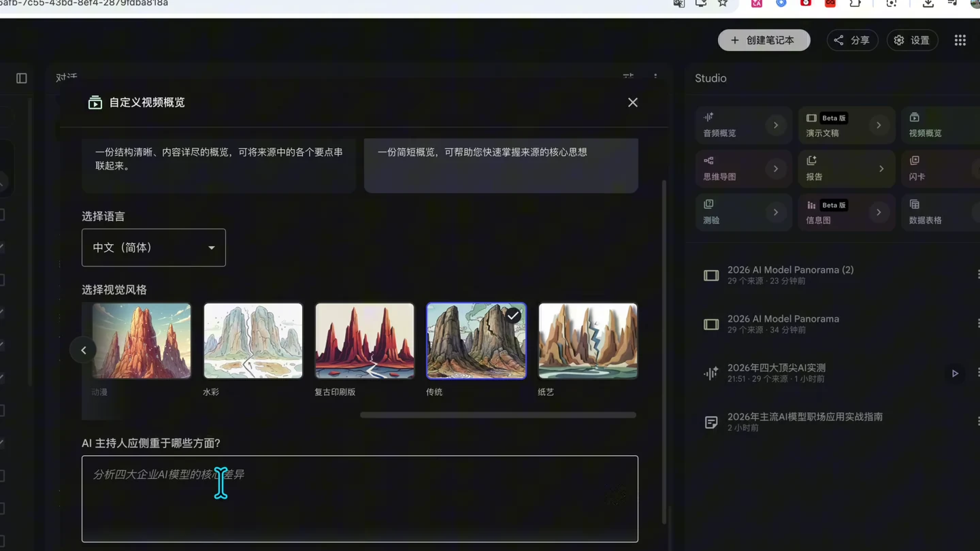Choose the brief overview format card
The height and width of the screenshot is (551, 980).
pyautogui.click(x=501, y=165)
